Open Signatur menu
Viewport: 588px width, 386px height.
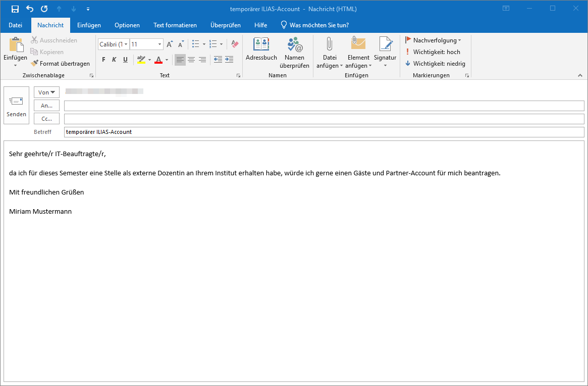[385, 53]
